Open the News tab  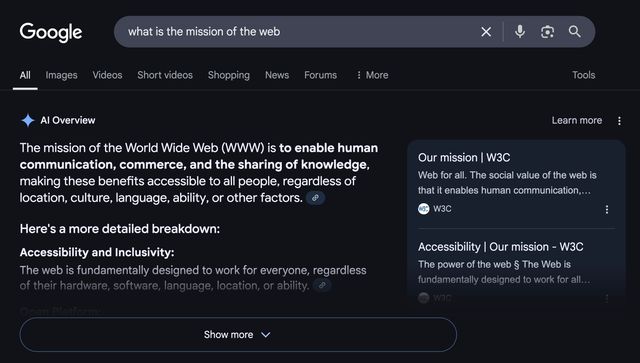[x=277, y=75]
